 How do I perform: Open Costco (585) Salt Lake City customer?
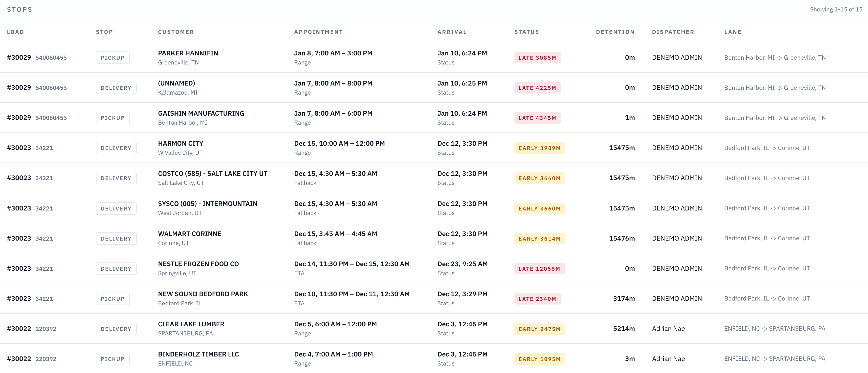[212, 173]
